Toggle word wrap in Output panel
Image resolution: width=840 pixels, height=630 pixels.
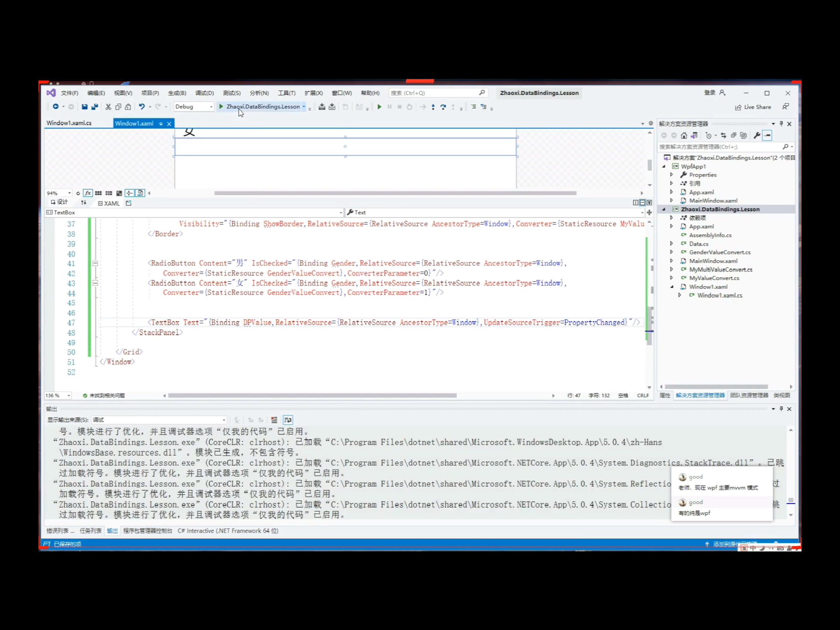point(288,420)
